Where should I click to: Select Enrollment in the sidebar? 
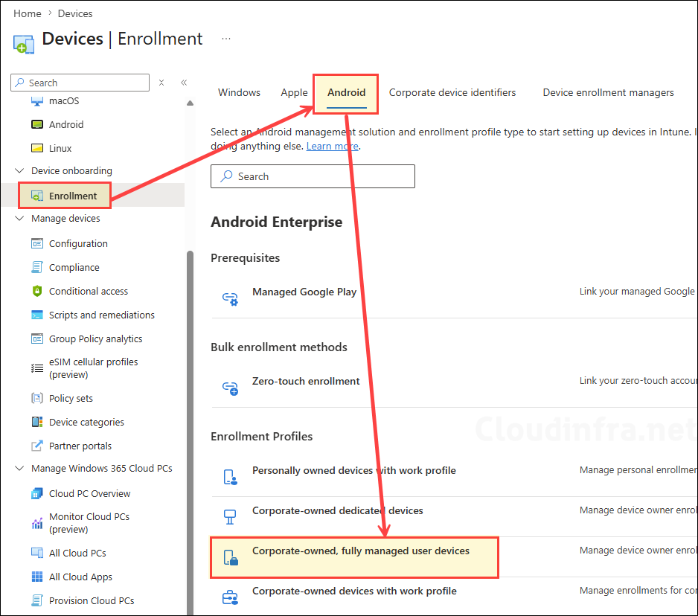coord(73,196)
